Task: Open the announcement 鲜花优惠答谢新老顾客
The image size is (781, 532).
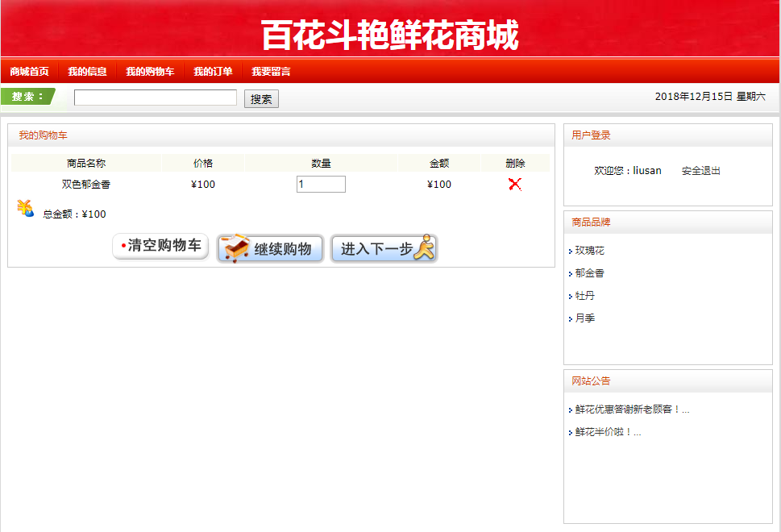Action: [x=632, y=409]
